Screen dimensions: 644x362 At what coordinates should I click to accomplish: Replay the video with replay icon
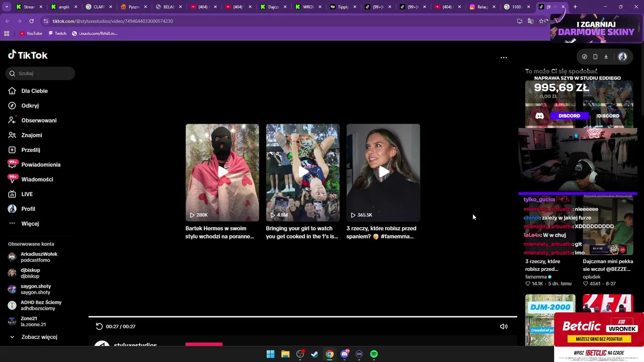[x=99, y=326]
